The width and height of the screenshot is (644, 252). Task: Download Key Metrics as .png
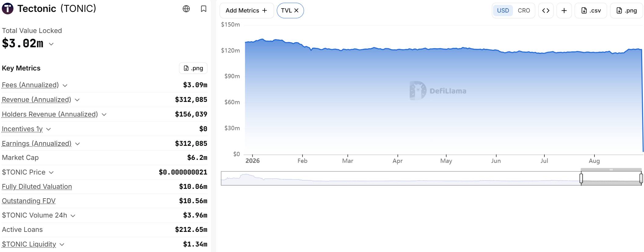pyautogui.click(x=193, y=68)
